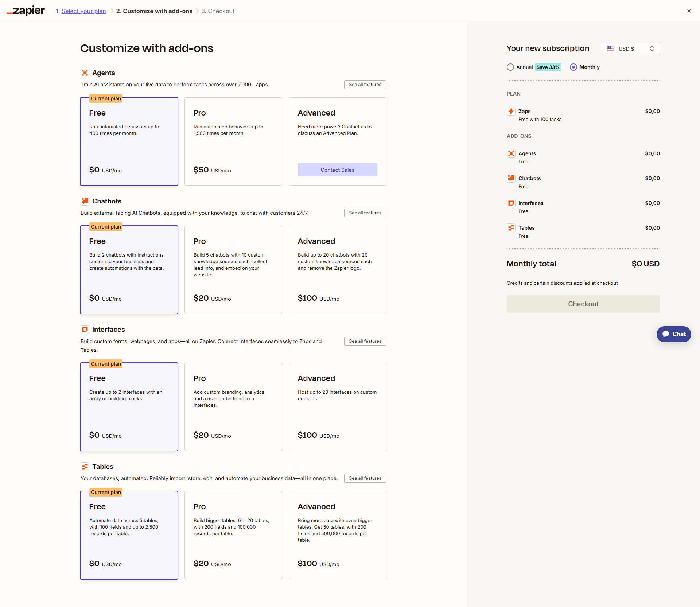Choose the Interfaces Pro $20 plan
The image size is (700, 607).
pyautogui.click(x=233, y=407)
